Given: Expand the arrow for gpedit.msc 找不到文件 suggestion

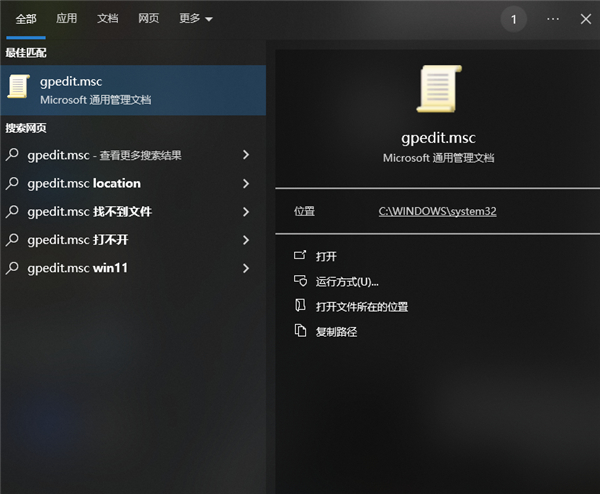Looking at the screenshot, I should (x=246, y=212).
